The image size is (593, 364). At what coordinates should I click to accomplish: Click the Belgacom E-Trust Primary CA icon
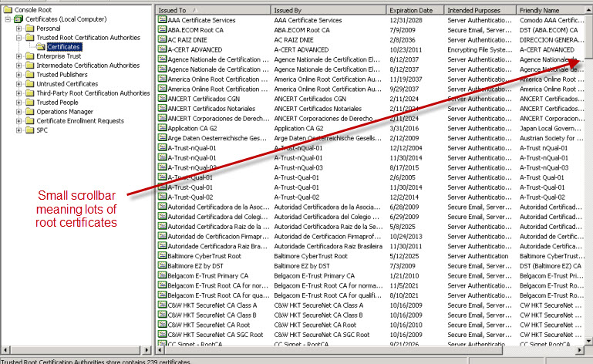point(162,275)
